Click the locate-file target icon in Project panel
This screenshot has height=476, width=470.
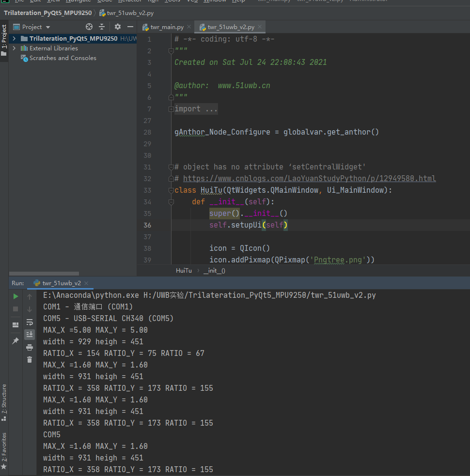(x=89, y=27)
